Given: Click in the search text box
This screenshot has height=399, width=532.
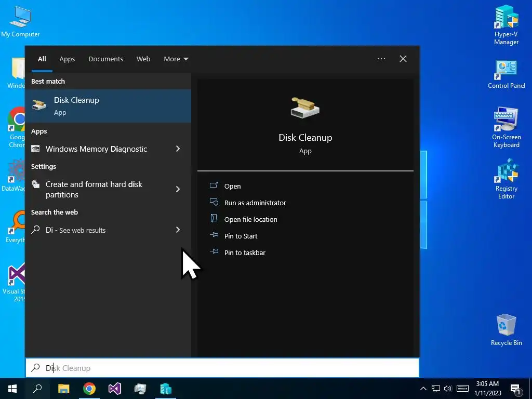Looking at the screenshot, I should pos(222,368).
